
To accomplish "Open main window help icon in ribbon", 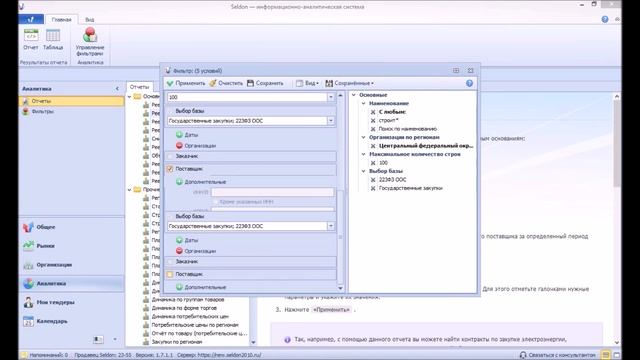I will (x=605, y=19).
